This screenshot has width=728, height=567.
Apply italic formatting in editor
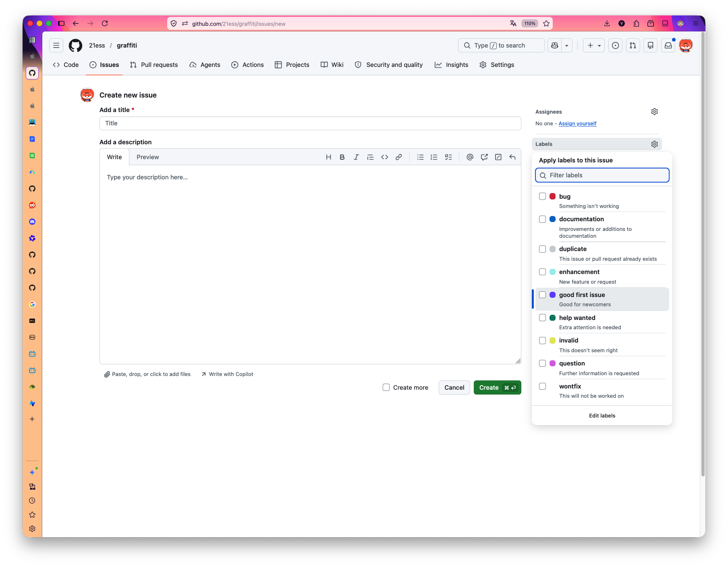click(x=356, y=157)
